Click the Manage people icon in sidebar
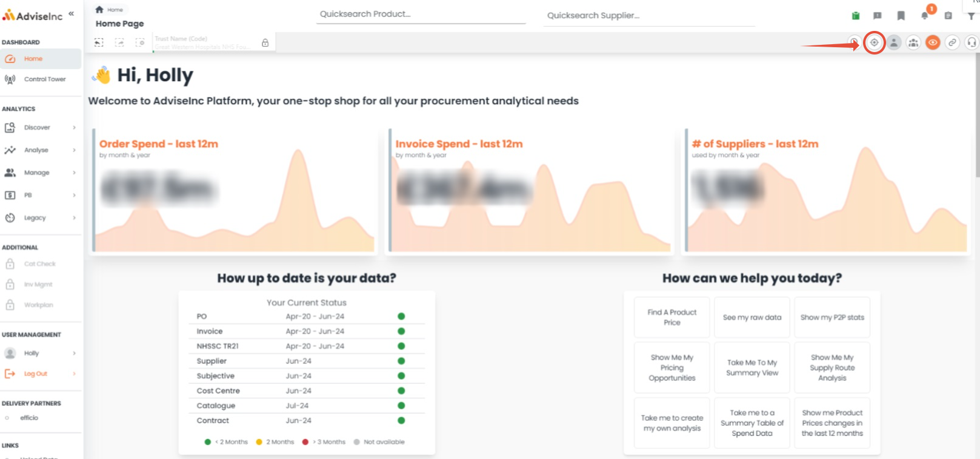Screen dimensions: 980x459 coord(10,173)
